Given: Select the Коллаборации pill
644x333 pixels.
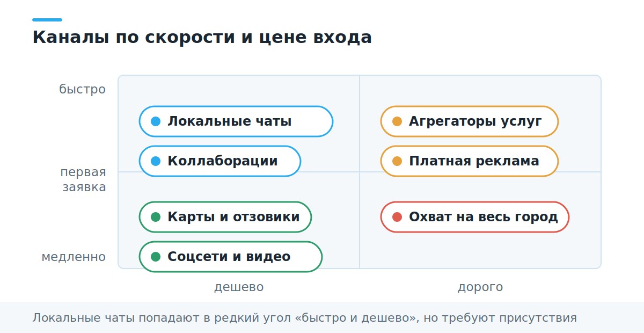Looking at the screenshot, I should [220, 161].
